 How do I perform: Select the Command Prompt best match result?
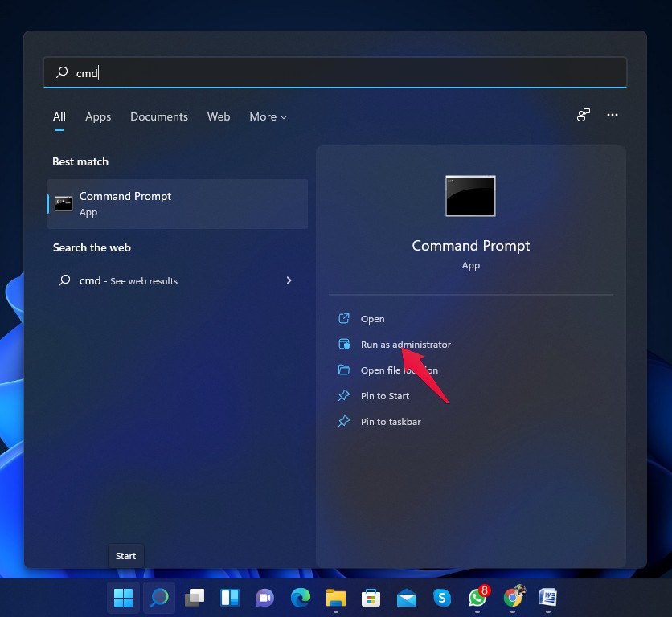coord(177,203)
